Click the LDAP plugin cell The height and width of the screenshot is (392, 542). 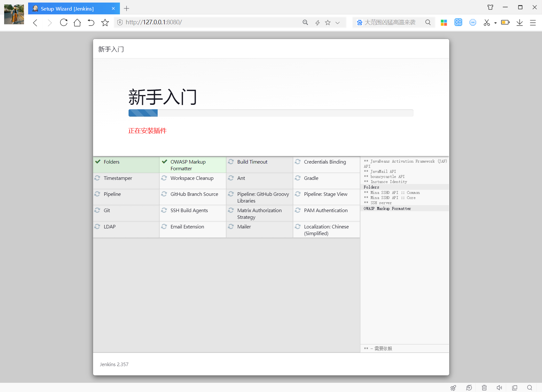(126, 229)
